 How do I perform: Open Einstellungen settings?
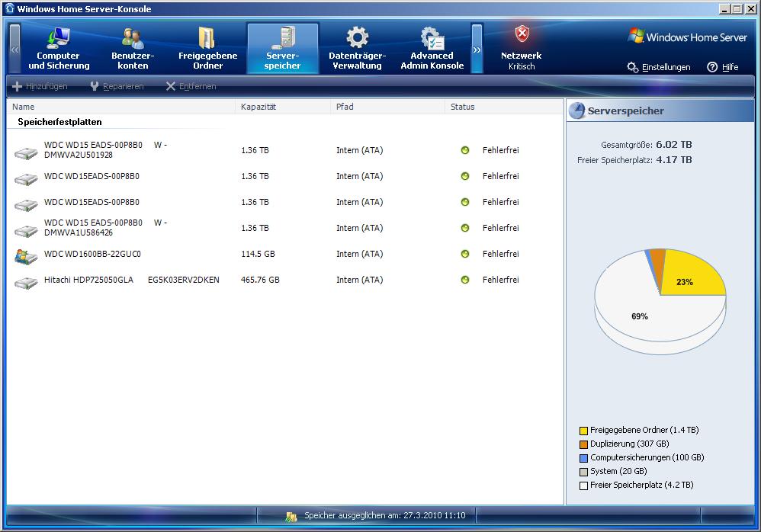coord(666,67)
